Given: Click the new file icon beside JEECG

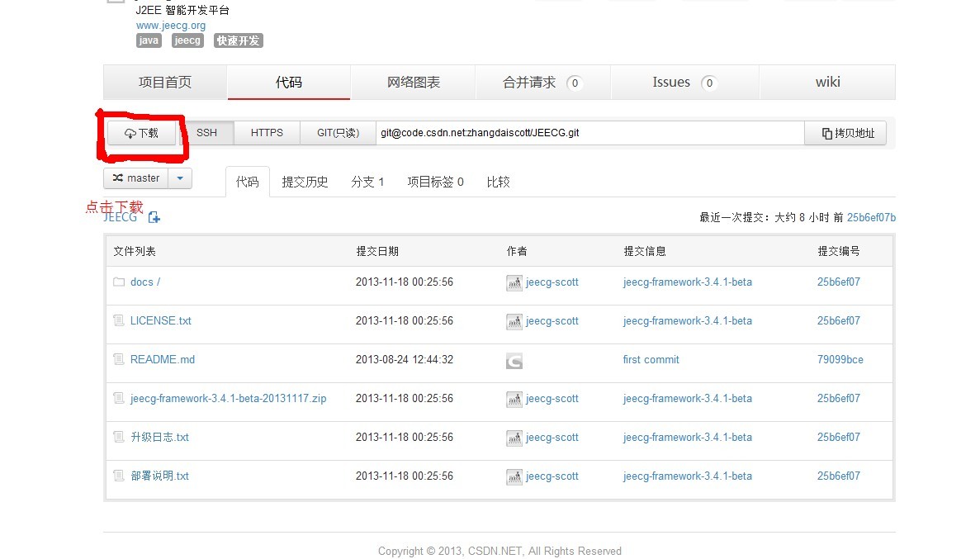Looking at the screenshot, I should (154, 217).
